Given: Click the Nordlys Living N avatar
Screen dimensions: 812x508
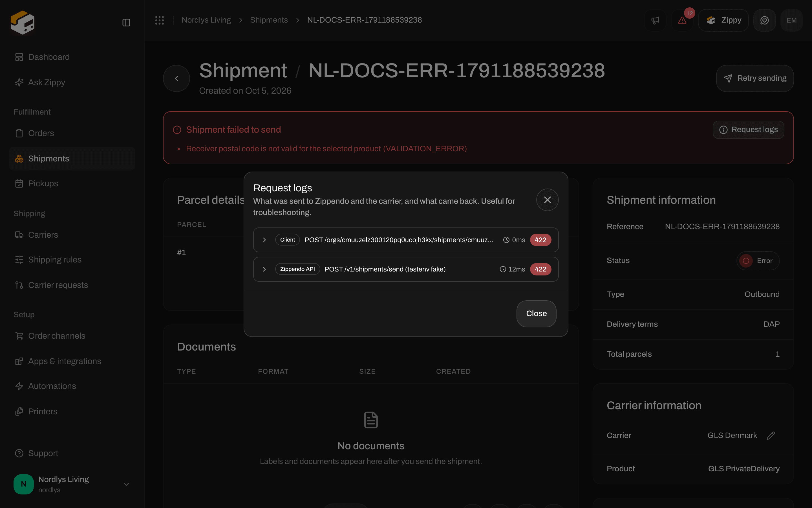Looking at the screenshot, I should pos(23,484).
